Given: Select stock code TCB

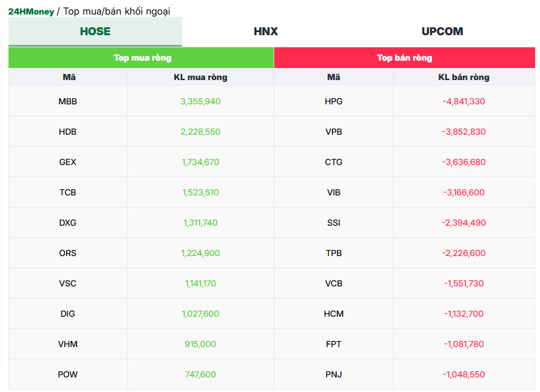Looking at the screenshot, I should (x=68, y=192).
